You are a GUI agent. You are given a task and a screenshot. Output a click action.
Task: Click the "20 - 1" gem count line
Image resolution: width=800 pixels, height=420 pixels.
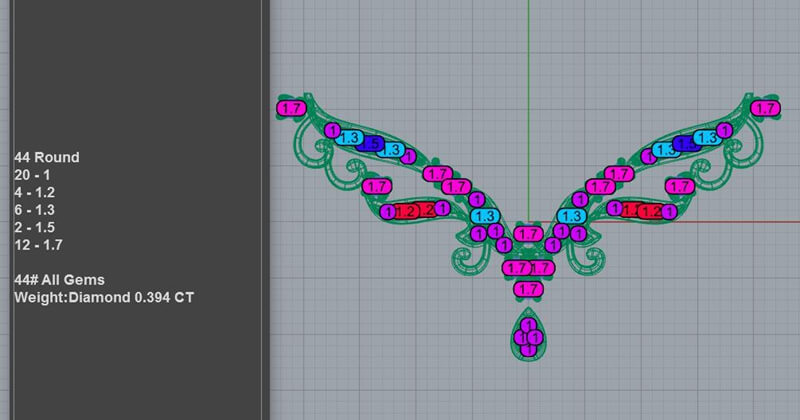click(32, 175)
